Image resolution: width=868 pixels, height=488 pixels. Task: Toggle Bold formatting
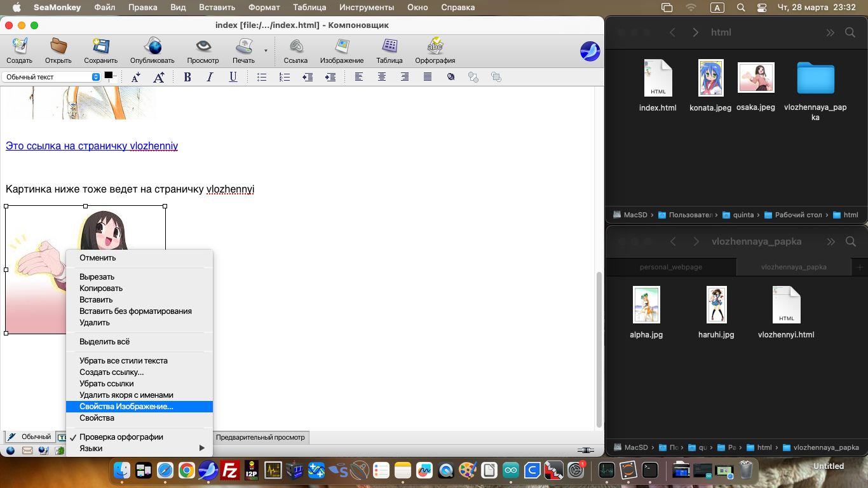pos(187,77)
